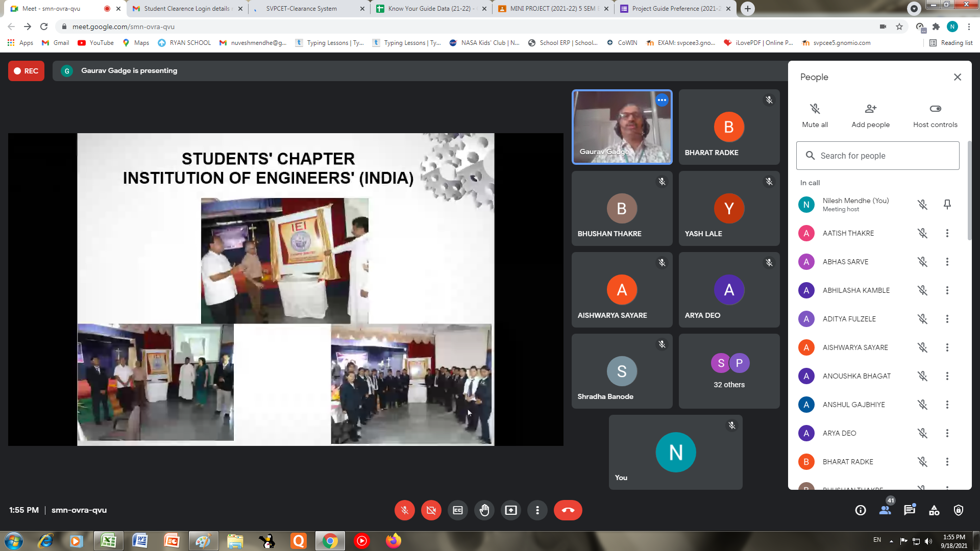This screenshot has height=551, width=980.
Task: Open more options for ANSHUL GAJBHIYE
Action: (x=947, y=405)
